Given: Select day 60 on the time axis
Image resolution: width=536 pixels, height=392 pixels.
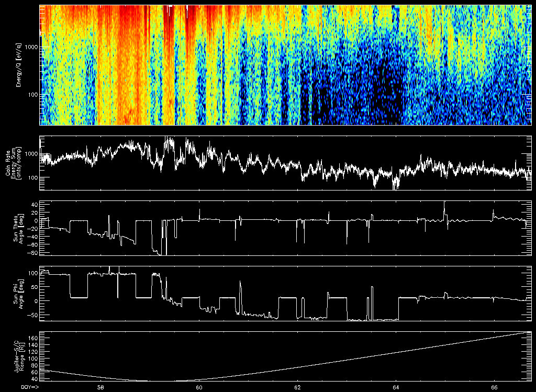Looking at the screenshot, I should [x=199, y=387].
